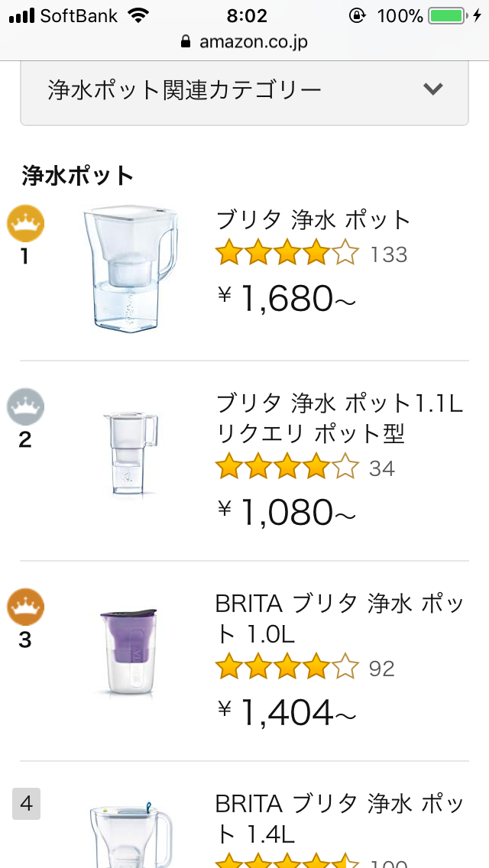The image size is (489, 868).
Task: Tap the rank 1 white pitcher thumbnail
Action: point(130,267)
